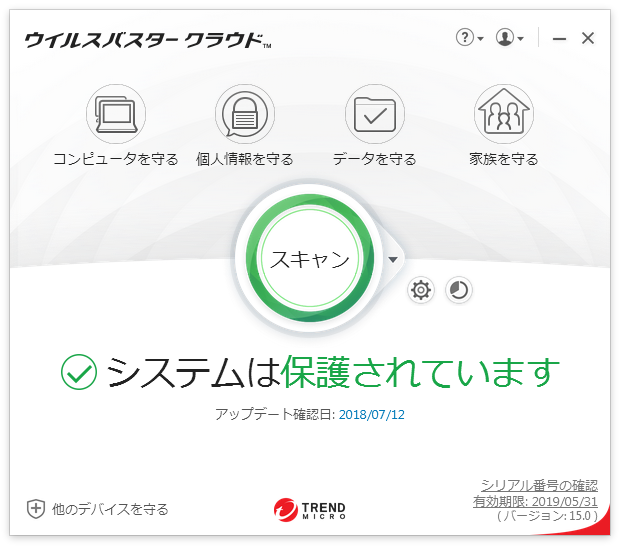This screenshot has width=620, height=547.
Task: Click シリアル番号の確認 link
Action: (539, 485)
